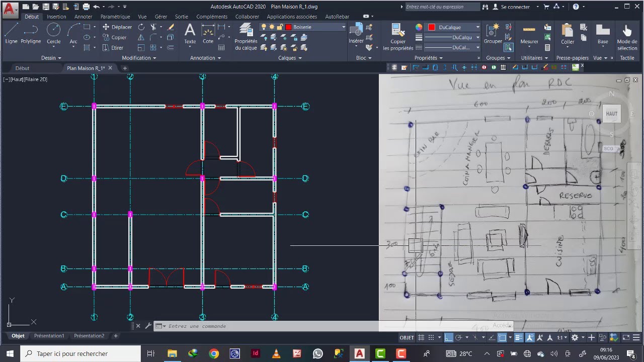
Task: Click the Déplacer move tool
Action: pos(117,27)
